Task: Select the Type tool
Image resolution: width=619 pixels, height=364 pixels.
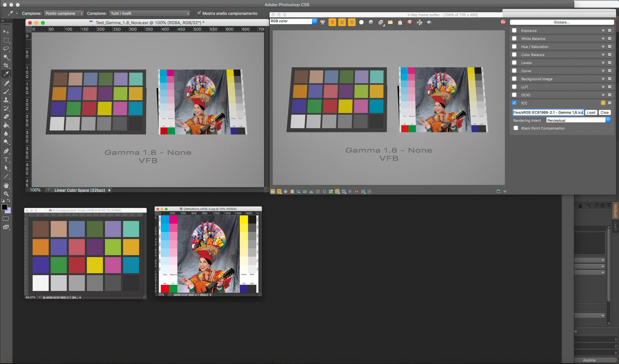Action: (x=6, y=159)
